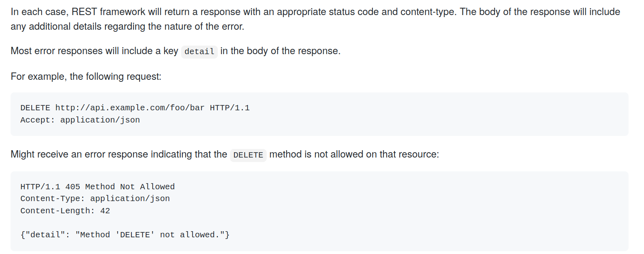Click the DELETE request URL line
The image size is (644, 254).
click(135, 108)
